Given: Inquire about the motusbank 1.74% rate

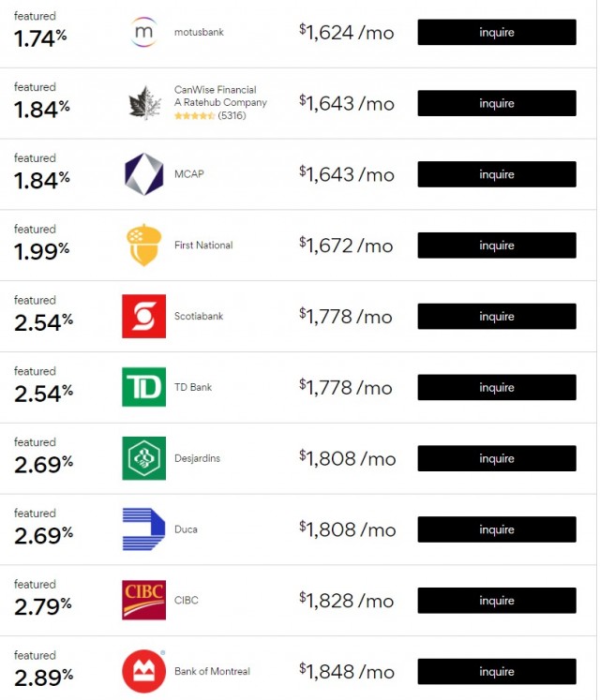Looking at the screenshot, I should click(496, 33).
